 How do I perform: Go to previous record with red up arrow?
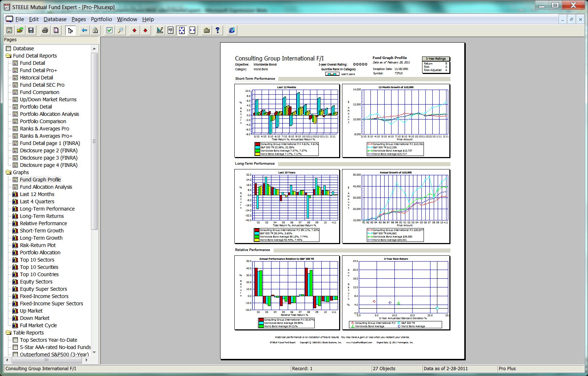point(135,30)
